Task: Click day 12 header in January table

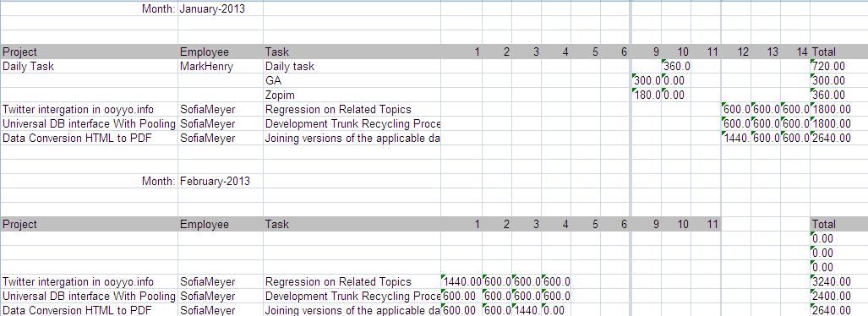Action: point(736,52)
